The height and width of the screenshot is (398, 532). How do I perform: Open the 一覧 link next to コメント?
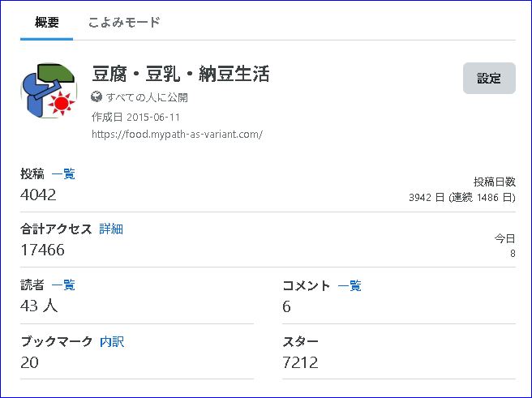point(350,285)
